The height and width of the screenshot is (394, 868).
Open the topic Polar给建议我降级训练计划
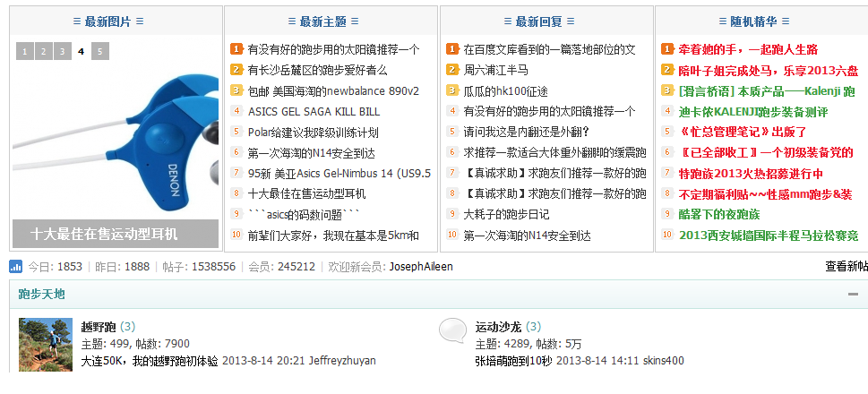314,133
